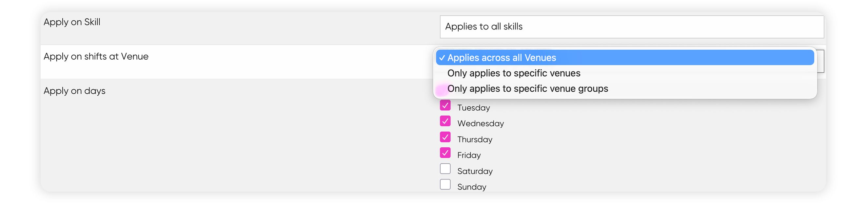Enable the Saturday checkbox
Image resolution: width=868 pixels, height=203 pixels.
(445, 169)
